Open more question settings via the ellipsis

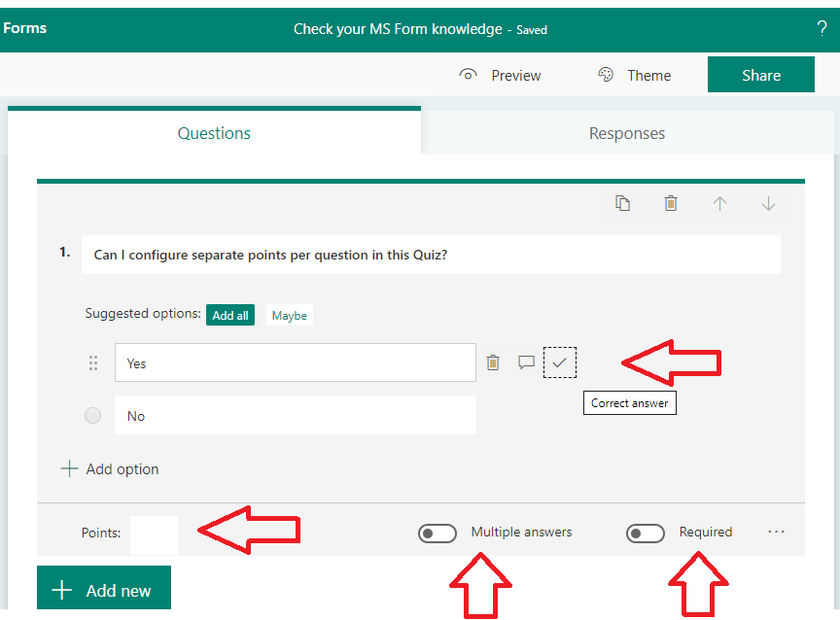coord(778,530)
